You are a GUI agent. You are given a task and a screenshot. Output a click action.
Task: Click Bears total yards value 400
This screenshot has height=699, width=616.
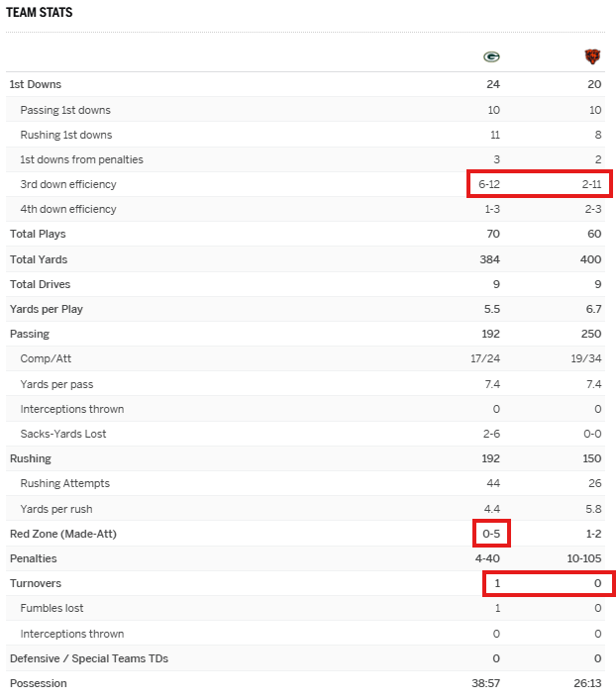pos(592,259)
